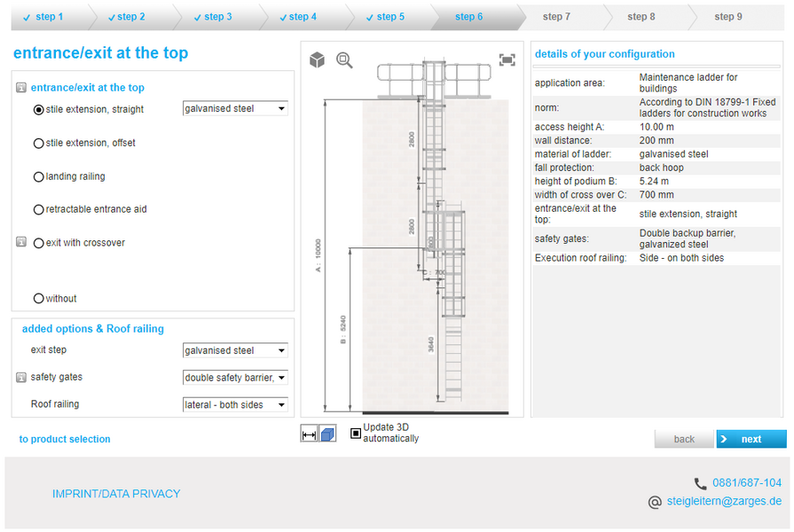794x532 pixels.
Task: Open info icon beside entrance/exit at the top
Action: tap(21, 88)
